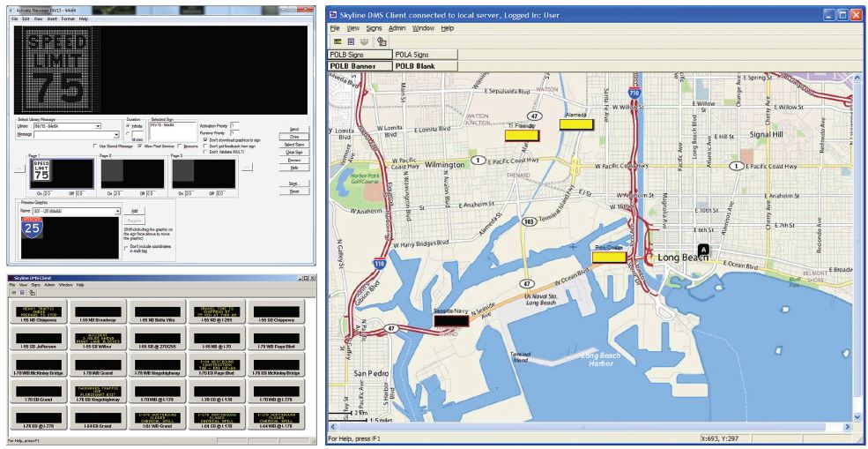Enable the Don't Validate MULTI checkbox
Viewport: 868px width, 449px height.
[x=205, y=152]
